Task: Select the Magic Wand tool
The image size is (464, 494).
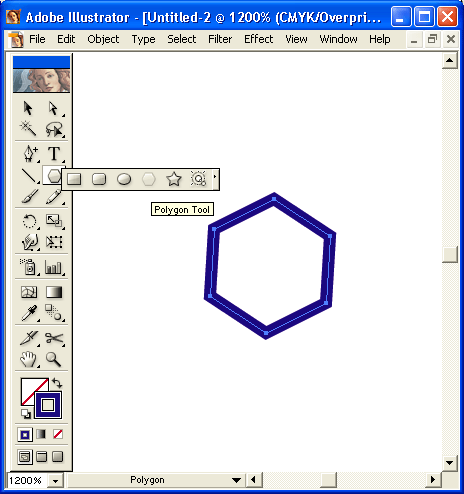Action: 28,129
